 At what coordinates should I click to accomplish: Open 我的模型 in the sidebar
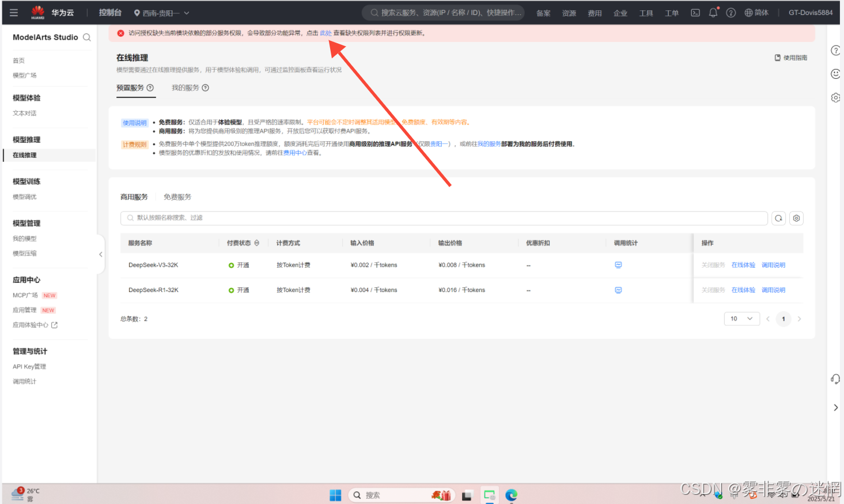tap(25, 238)
